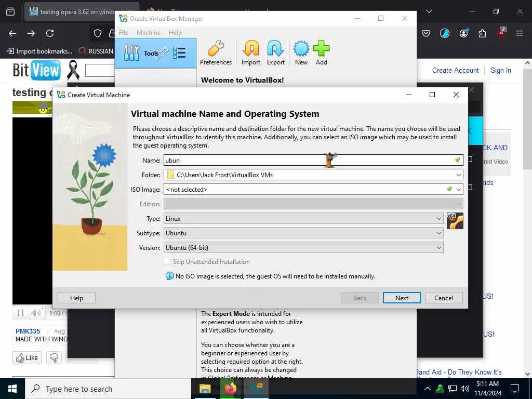Open File Explorer from taskbar
This screenshot has height=399, width=532.
tap(205, 389)
